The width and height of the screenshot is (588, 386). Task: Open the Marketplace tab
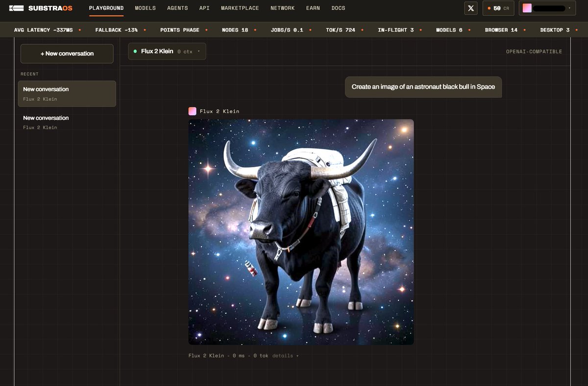tap(240, 8)
